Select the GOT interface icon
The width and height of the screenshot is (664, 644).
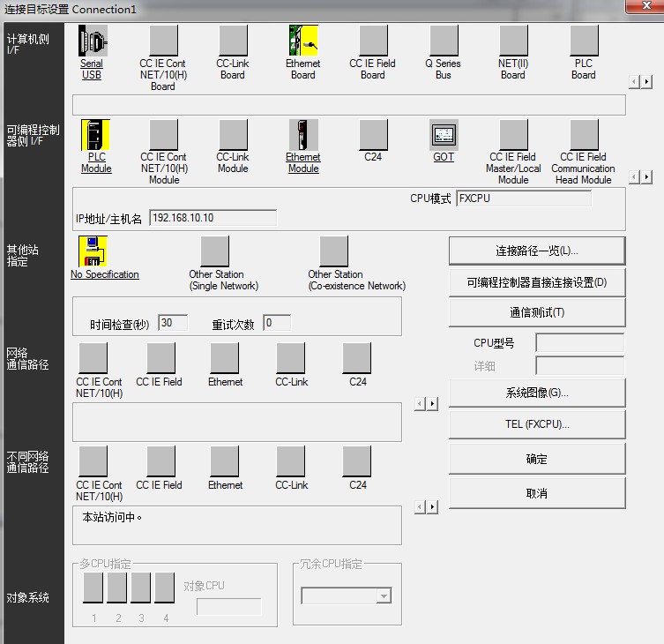(x=444, y=135)
